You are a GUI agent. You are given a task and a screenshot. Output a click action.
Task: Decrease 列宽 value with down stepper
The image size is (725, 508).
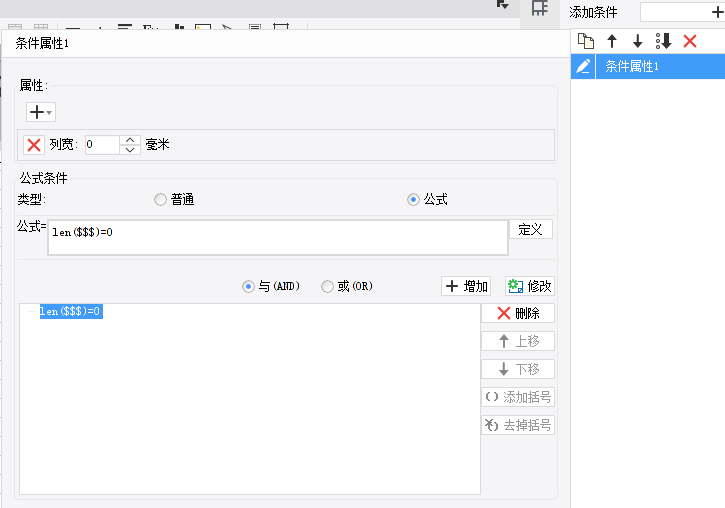130,150
